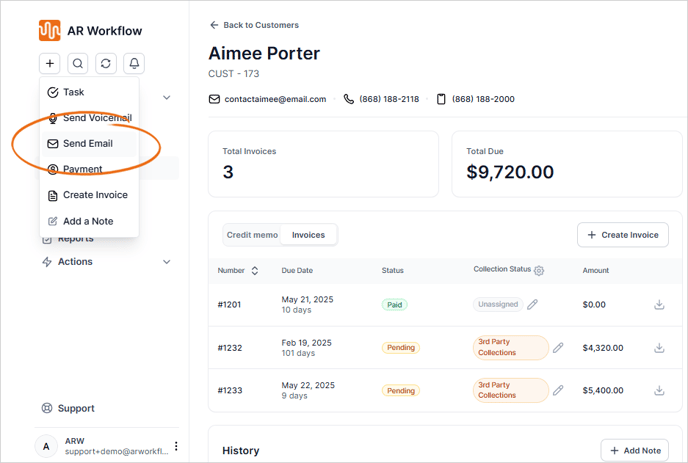Choose Create Invoice in the dropdown menu
This screenshot has width=688, height=463.
(95, 195)
